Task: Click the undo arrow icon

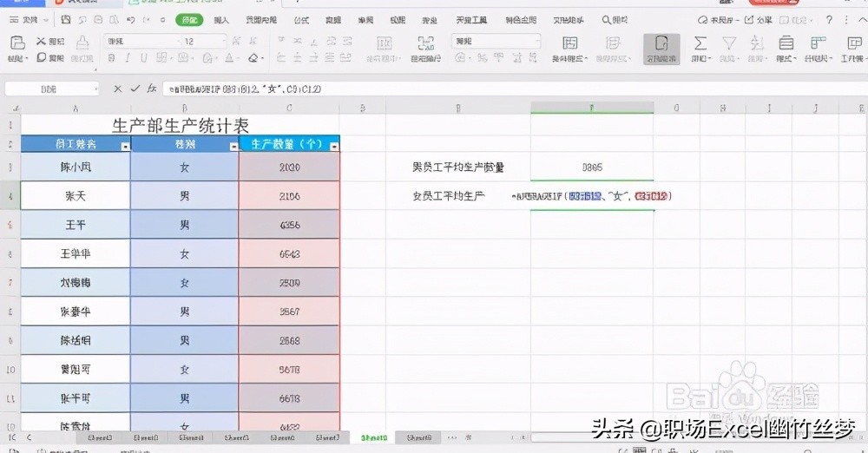Action: (131, 20)
